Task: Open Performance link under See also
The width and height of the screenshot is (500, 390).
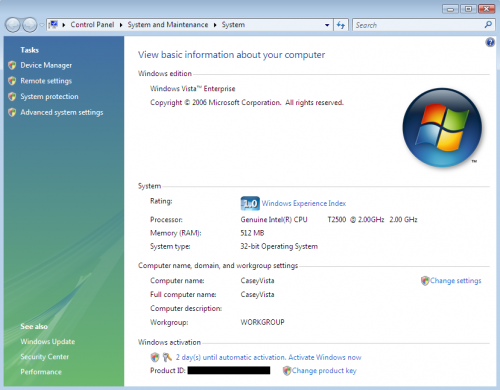Action: coord(41,372)
